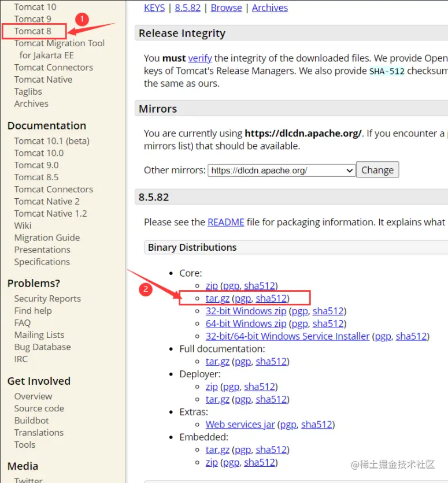Open Tomcat 9.0 documentation
The width and height of the screenshot is (448, 483).
coord(36,165)
